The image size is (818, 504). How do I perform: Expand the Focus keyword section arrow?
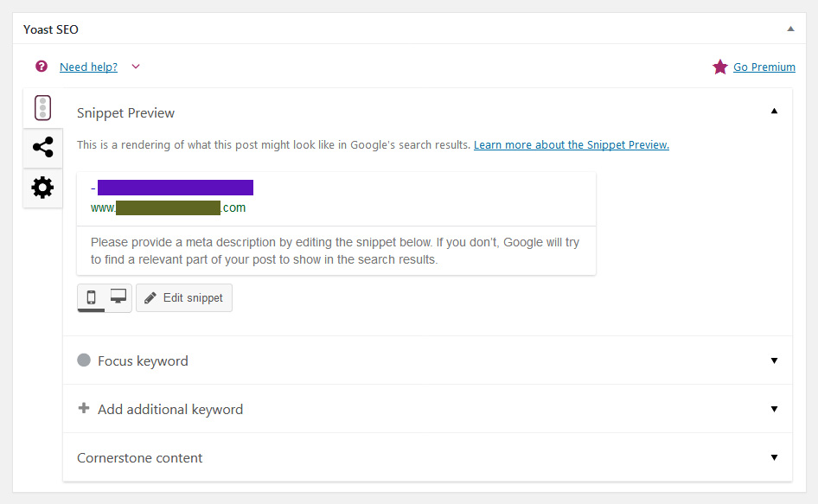coord(774,360)
